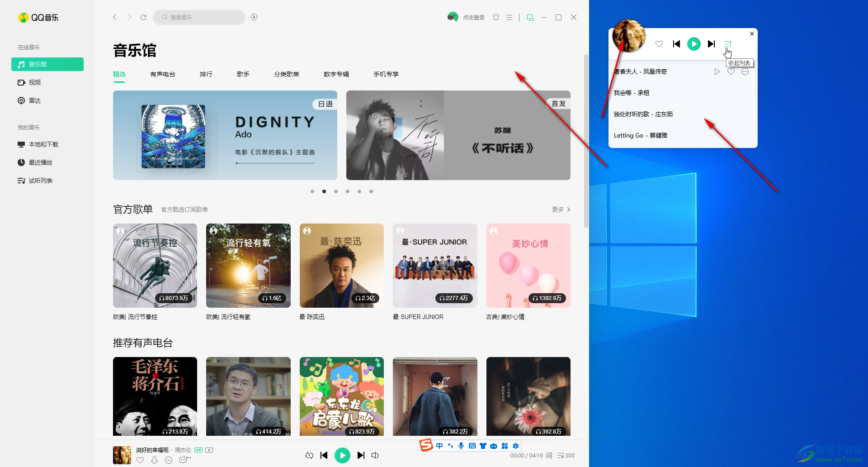Go forward with the navigation arrow

(x=129, y=17)
